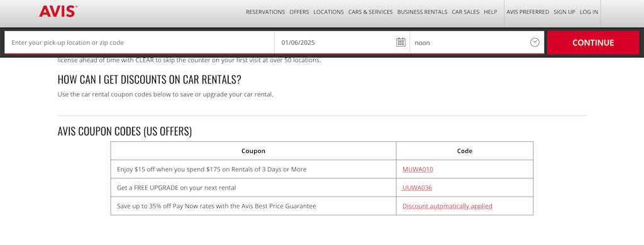
Task: Click the Avis logo
Action: tap(58, 11)
